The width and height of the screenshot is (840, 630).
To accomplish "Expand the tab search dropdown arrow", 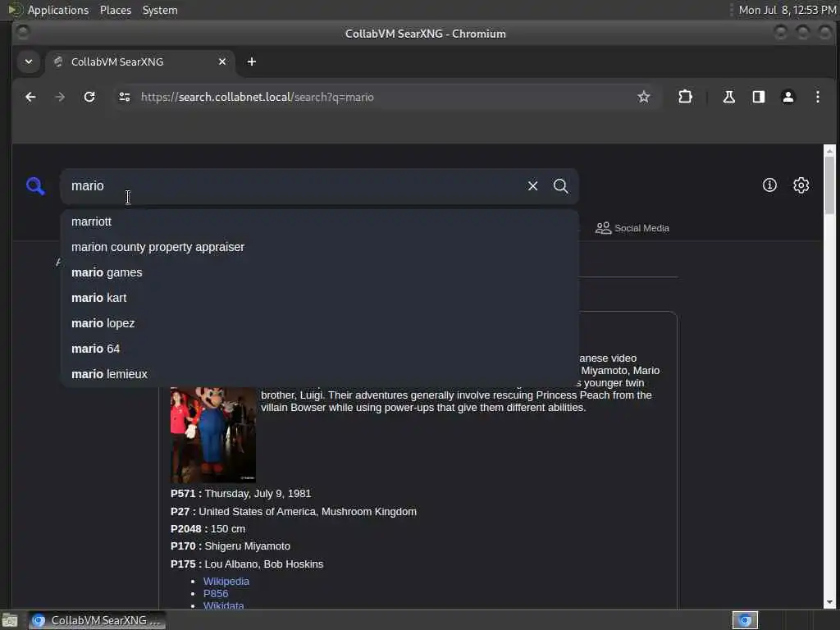I will pyautogui.click(x=29, y=62).
